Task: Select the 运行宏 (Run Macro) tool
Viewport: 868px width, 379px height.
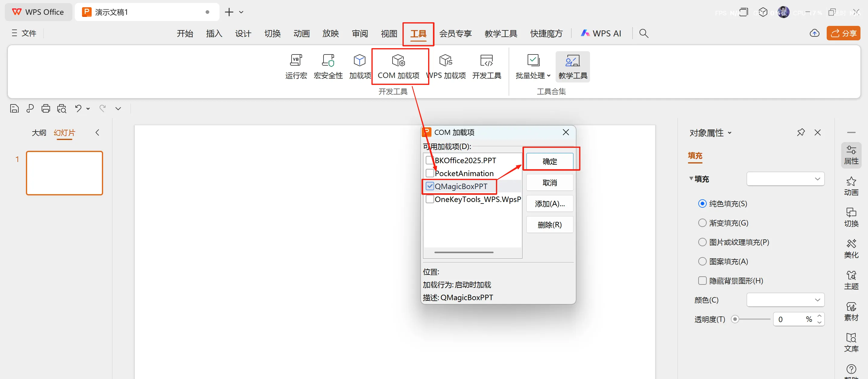Action: pyautogui.click(x=295, y=66)
